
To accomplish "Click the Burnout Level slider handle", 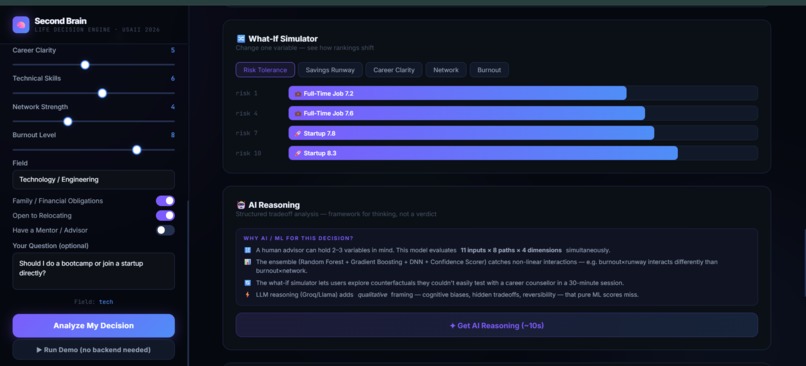I will [x=136, y=150].
